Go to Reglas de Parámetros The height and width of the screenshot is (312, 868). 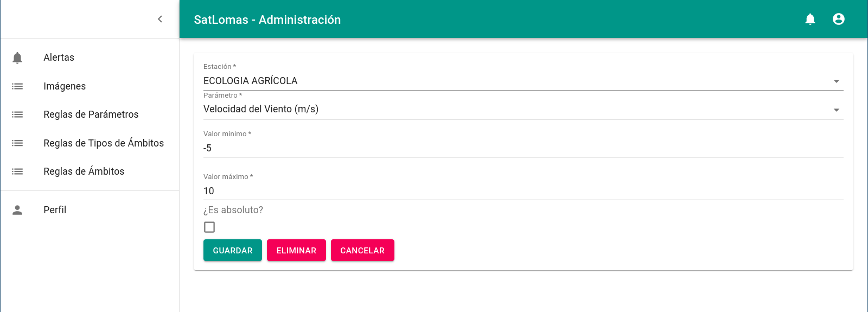(x=91, y=114)
